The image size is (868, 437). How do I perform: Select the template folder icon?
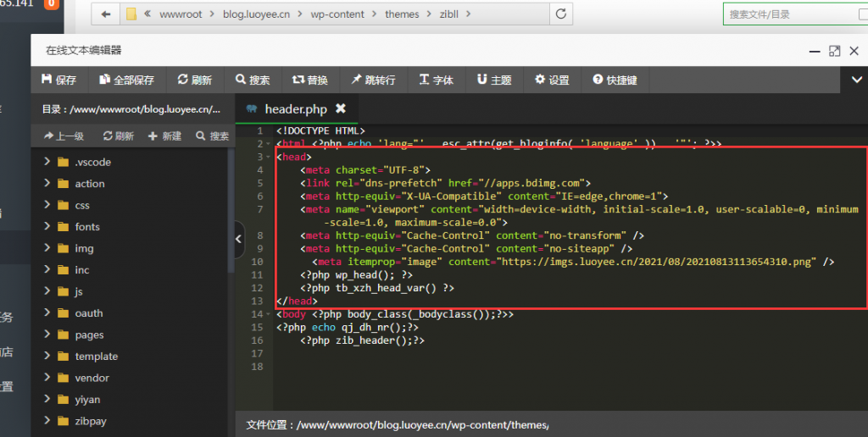(63, 357)
